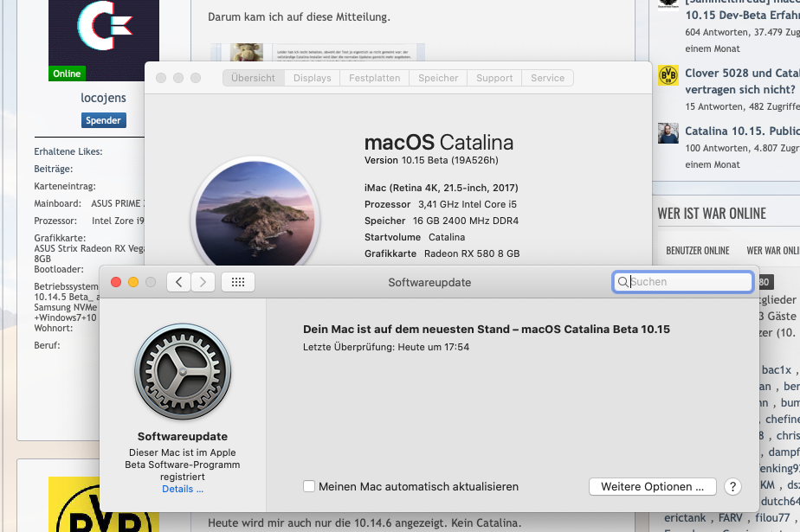Click the attached screenshot thumbnail in the post
Viewport: 800px width, 532px height.
318,53
